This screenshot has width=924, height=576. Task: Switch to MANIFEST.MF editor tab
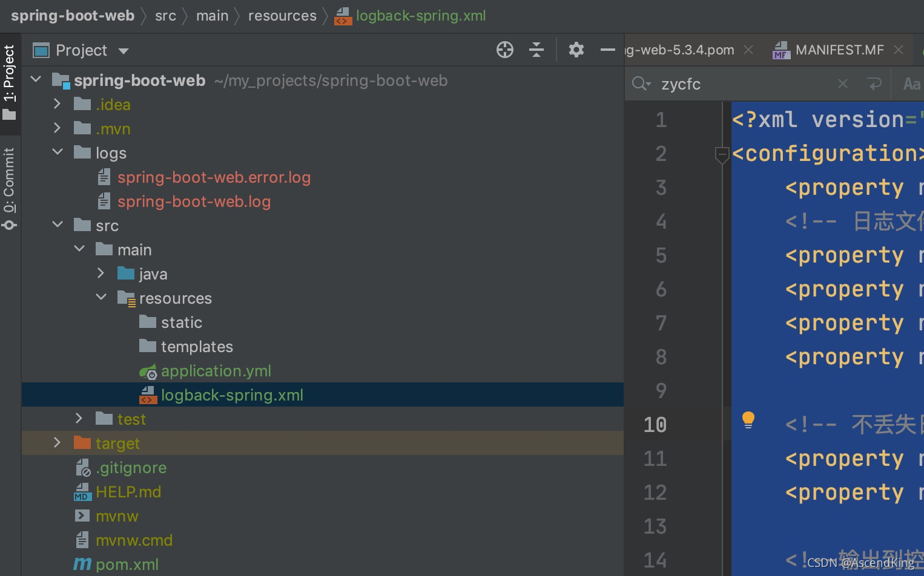839,50
